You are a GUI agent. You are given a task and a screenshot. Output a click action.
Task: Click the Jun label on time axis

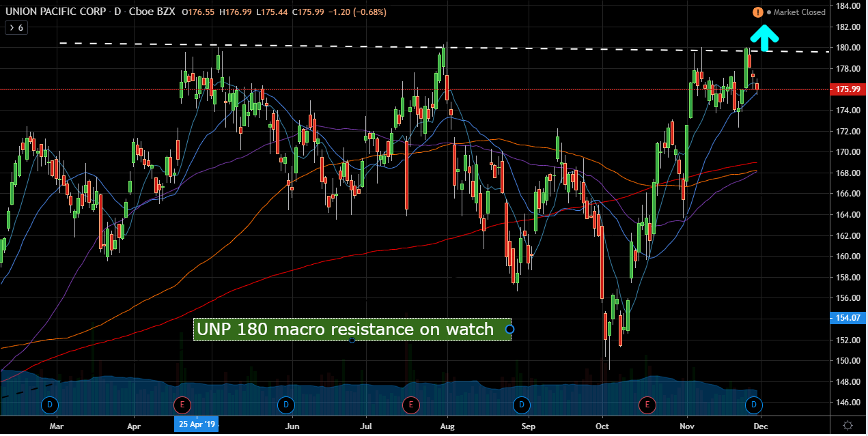(x=292, y=425)
